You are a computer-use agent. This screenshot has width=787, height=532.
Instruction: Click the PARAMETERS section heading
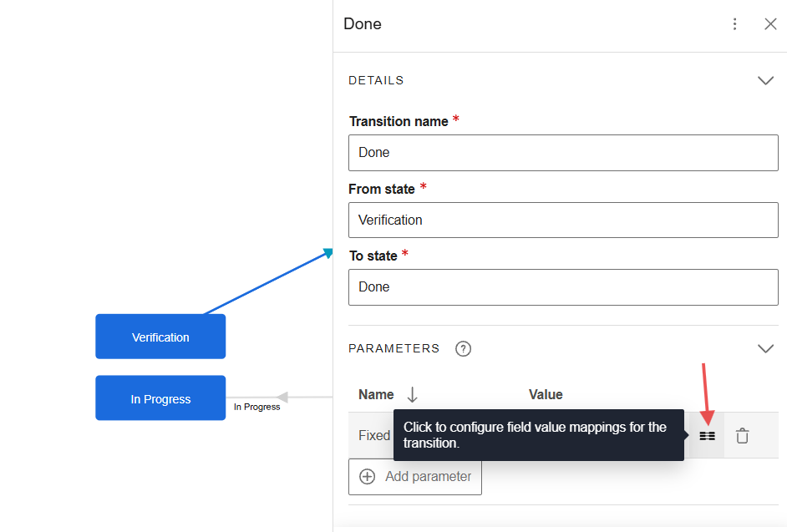point(394,348)
